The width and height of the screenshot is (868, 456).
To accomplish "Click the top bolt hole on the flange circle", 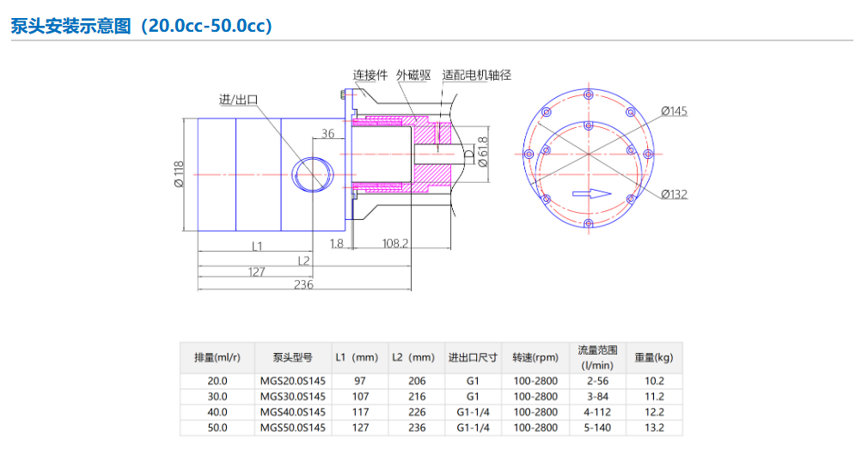I will coord(588,94).
